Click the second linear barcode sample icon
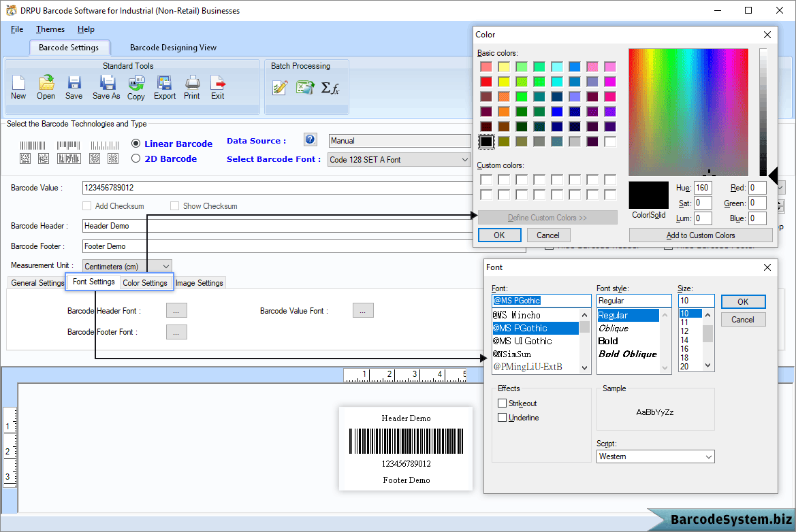This screenshot has height=532, width=796. [69, 146]
